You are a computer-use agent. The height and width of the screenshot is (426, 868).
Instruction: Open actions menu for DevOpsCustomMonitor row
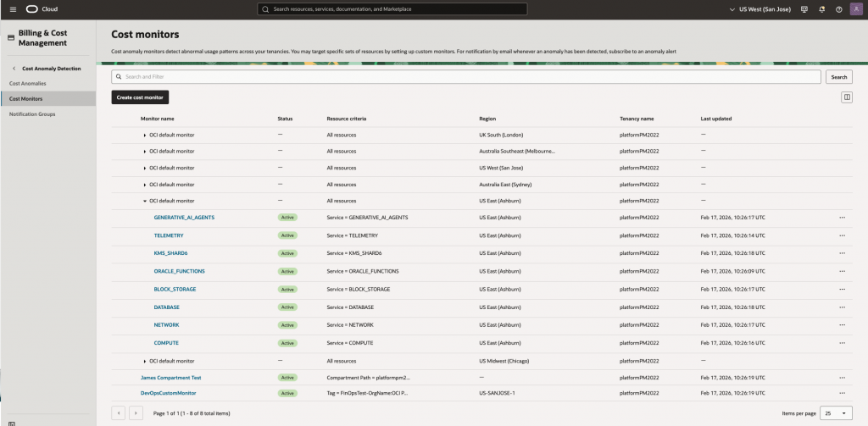(x=842, y=393)
